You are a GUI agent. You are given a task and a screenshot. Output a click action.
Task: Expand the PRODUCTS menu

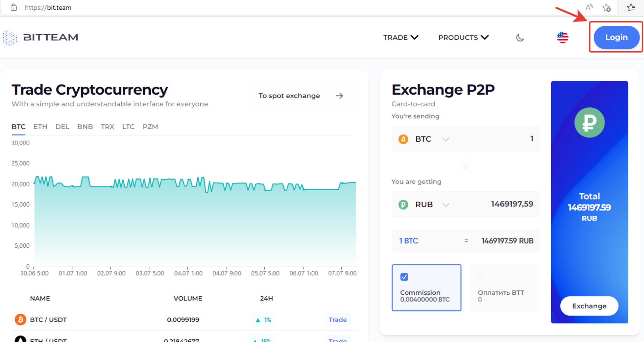tap(463, 37)
